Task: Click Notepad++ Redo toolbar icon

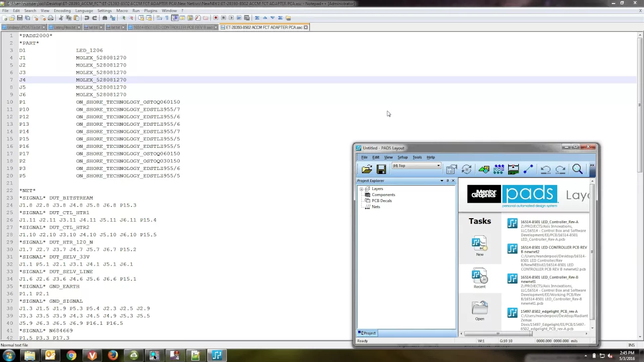Action: [94, 18]
